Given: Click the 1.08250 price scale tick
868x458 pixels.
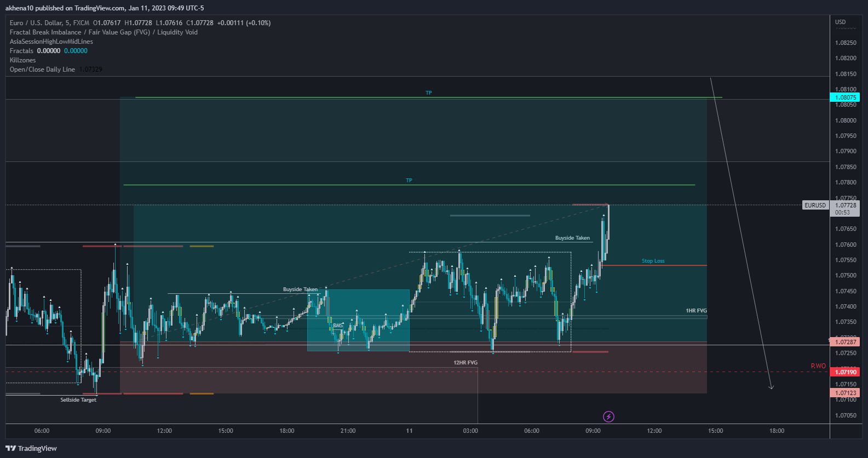Looking at the screenshot, I should 846,43.
